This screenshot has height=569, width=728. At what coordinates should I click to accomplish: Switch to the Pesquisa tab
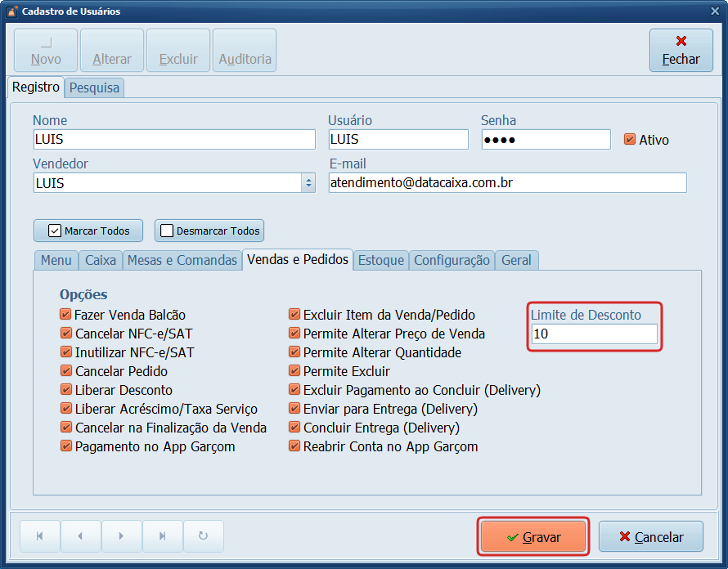pos(94,87)
